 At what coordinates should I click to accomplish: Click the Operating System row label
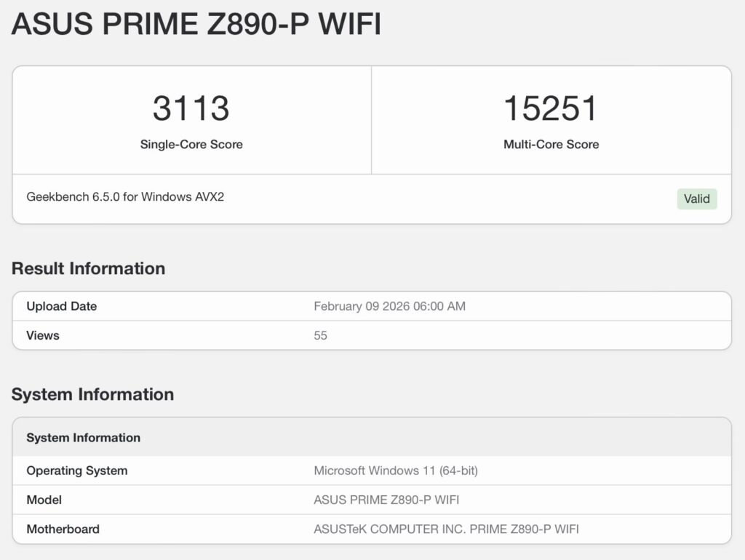[76, 471]
